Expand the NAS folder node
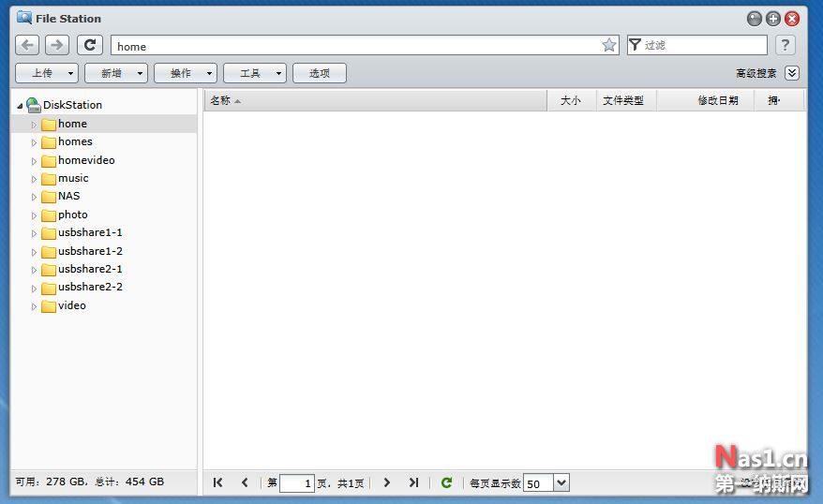 coord(34,197)
